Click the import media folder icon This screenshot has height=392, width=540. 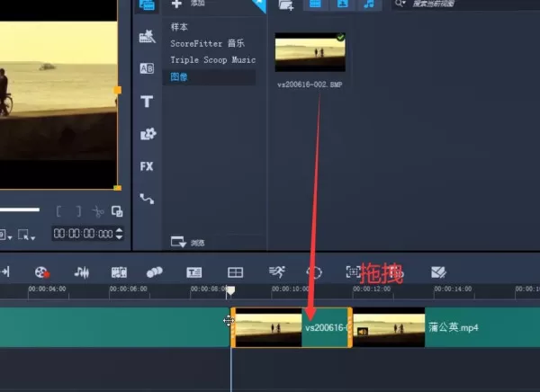[286, 4]
